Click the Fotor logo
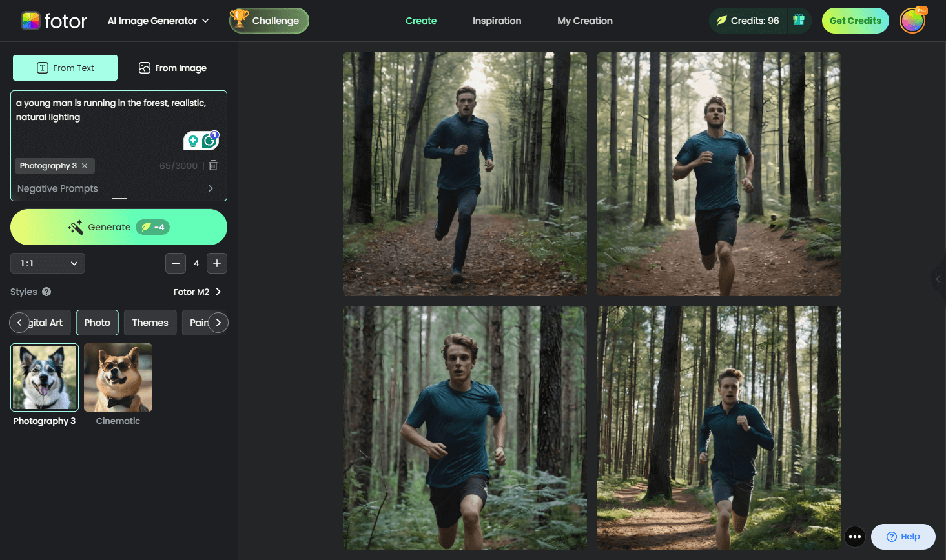Image resolution: width=946 pixels, height=560 pixels. (54, 21)
